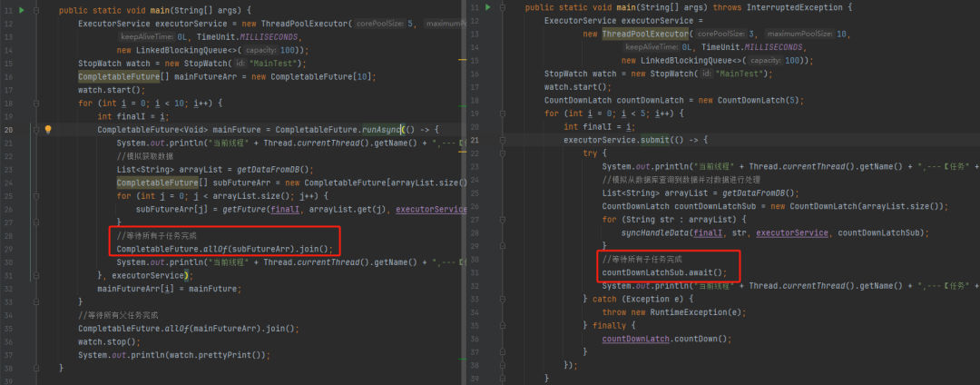980x385 pixels.
Task: Click 'int finalI = i;' in right pane
Action: (x=600, y=127)
